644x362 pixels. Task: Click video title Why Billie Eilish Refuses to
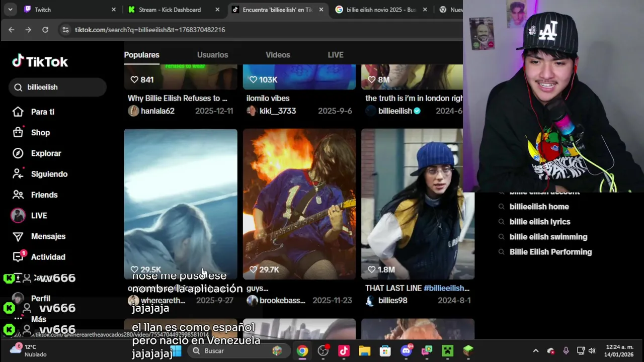click(178, 99)
